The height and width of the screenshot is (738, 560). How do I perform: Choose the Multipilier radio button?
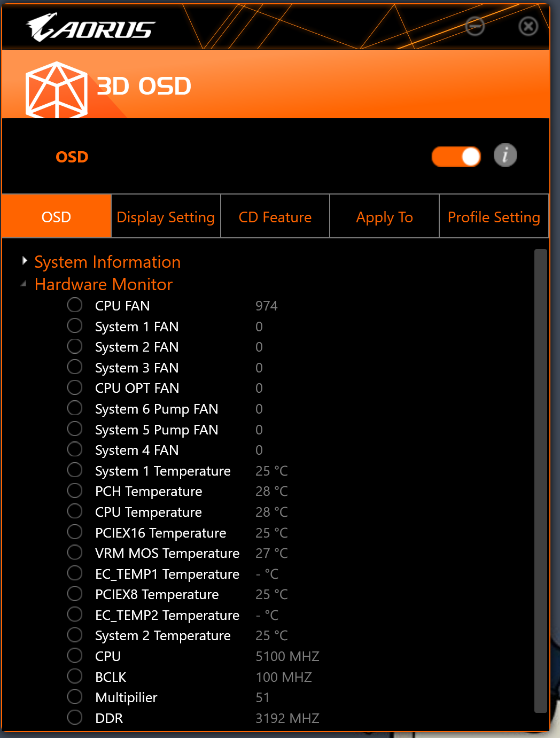[75, 697]
